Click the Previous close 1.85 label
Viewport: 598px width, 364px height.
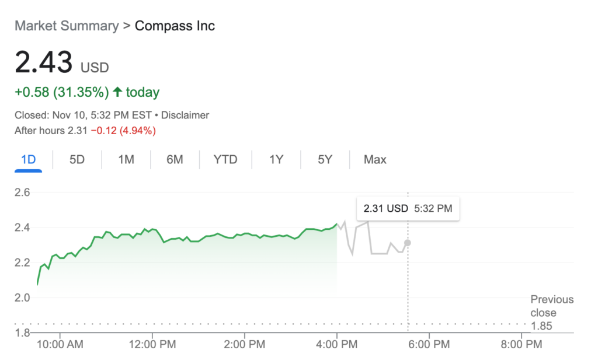tap(551, 313)
